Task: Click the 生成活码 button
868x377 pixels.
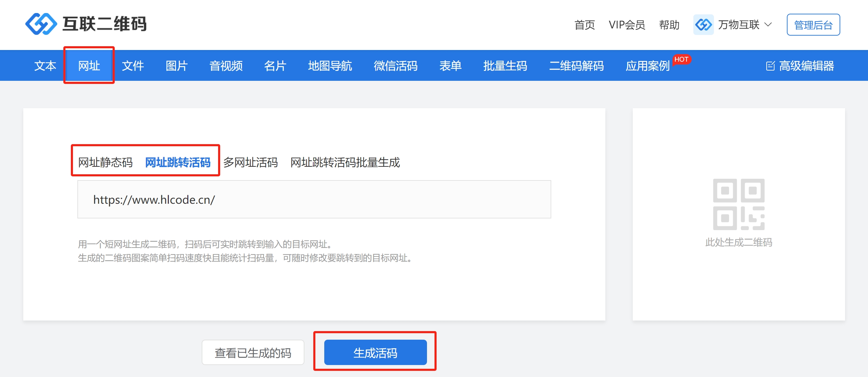Action: click(376, 352)
